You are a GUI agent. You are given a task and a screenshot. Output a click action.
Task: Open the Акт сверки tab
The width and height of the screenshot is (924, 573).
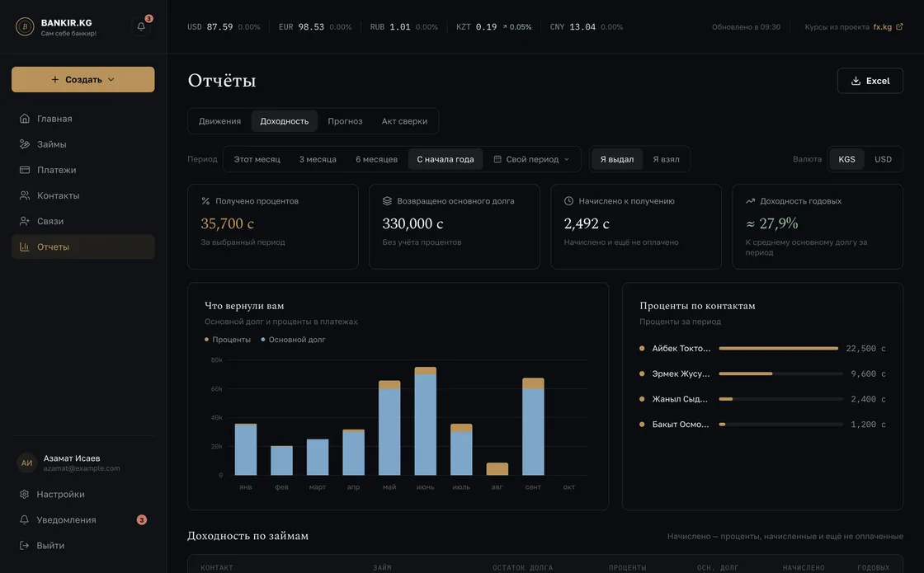[x=404, y=121]
